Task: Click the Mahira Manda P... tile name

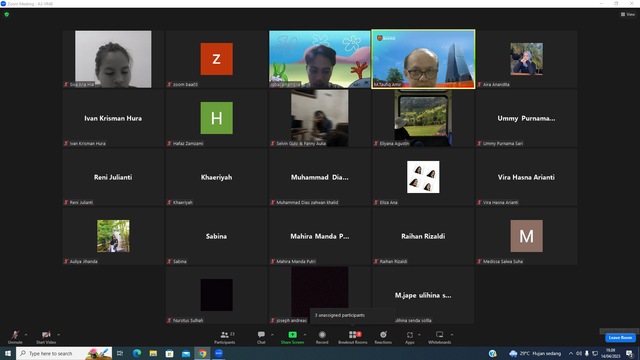Action: point(320,236)
